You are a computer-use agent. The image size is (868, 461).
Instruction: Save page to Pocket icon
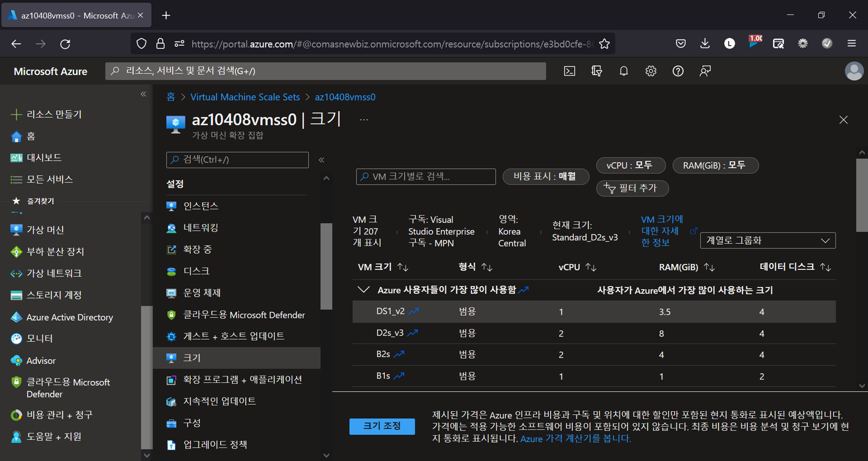(x=681, y=43)
